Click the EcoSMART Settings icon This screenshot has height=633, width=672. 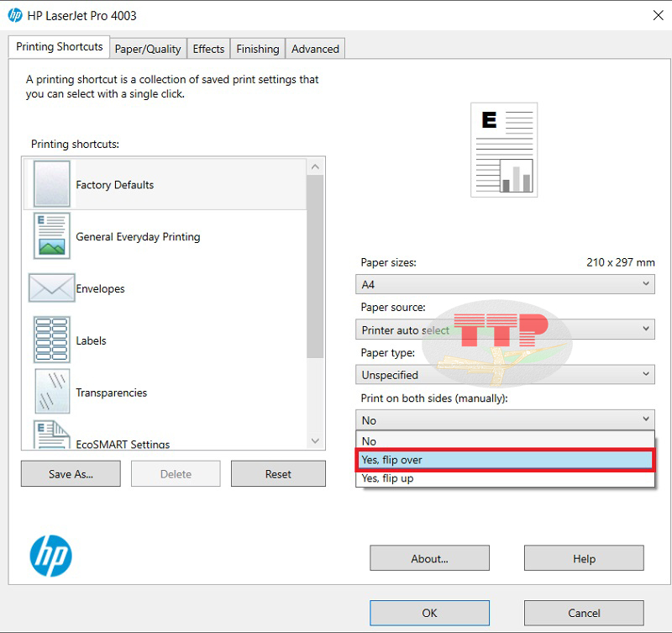coord(52,435)
